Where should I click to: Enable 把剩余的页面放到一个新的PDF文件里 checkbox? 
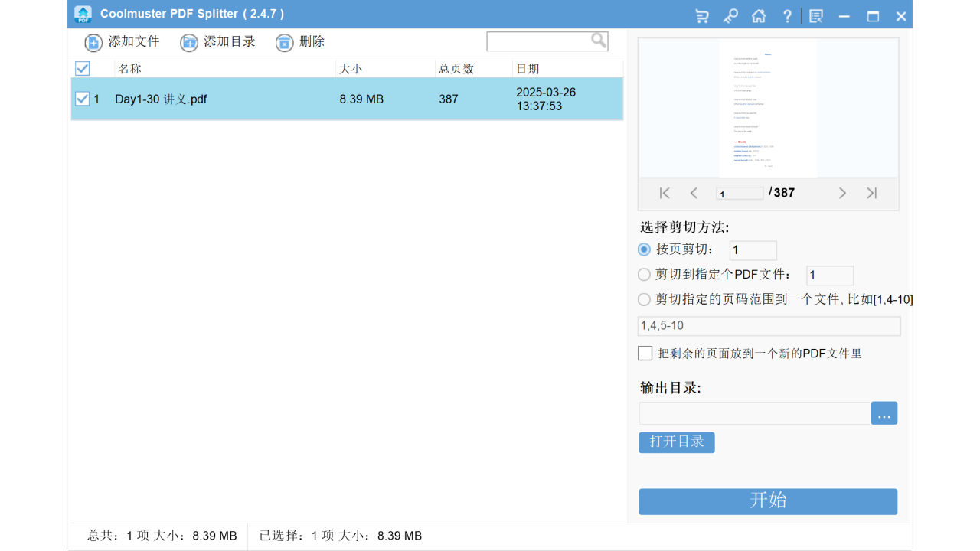point(645,354)
